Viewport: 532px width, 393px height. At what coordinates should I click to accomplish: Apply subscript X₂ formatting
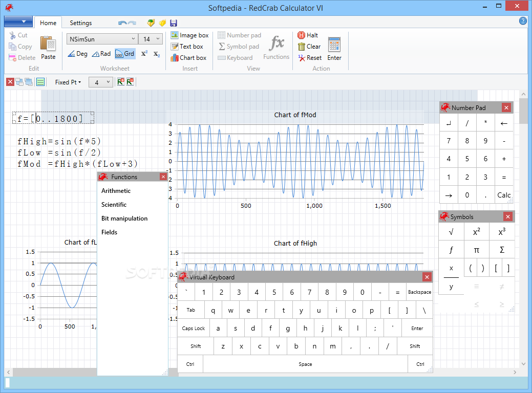click(x=156, y=54)
